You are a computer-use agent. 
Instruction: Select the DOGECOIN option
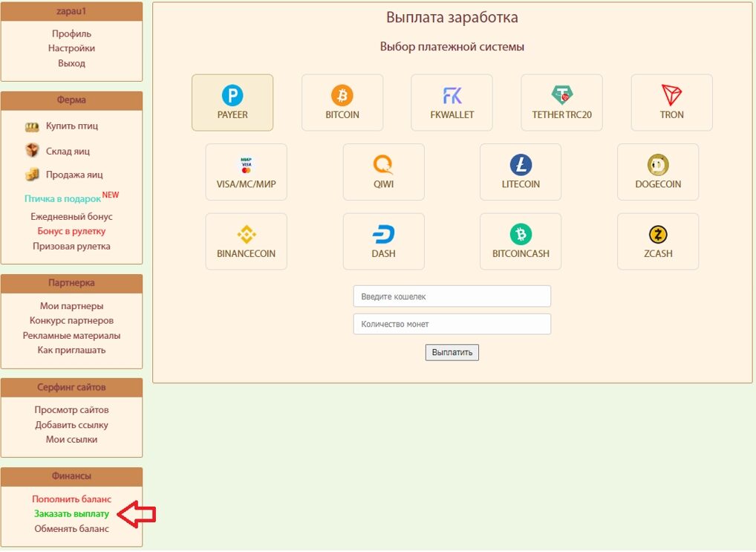point(658,172)
